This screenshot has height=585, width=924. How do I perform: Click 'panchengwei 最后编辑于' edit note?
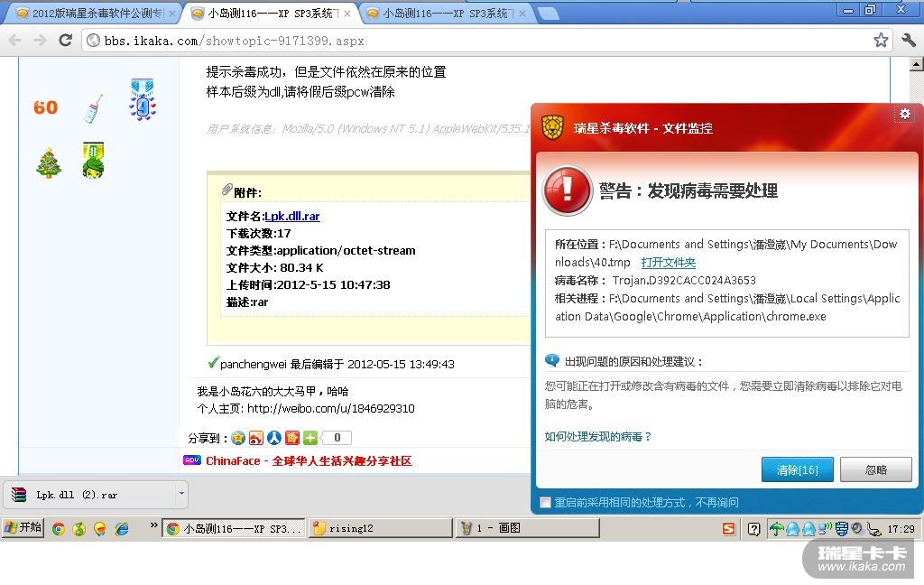click(x=337, y=365)
